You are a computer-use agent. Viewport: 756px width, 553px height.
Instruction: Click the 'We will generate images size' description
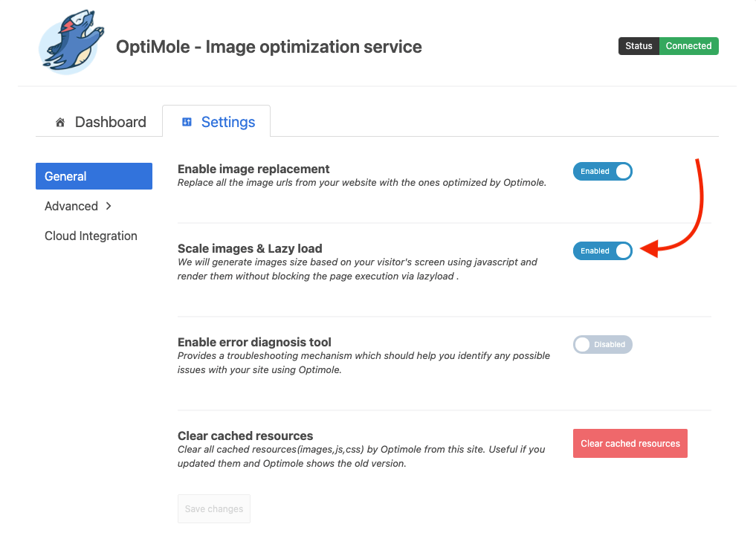(x=358, y=269)
